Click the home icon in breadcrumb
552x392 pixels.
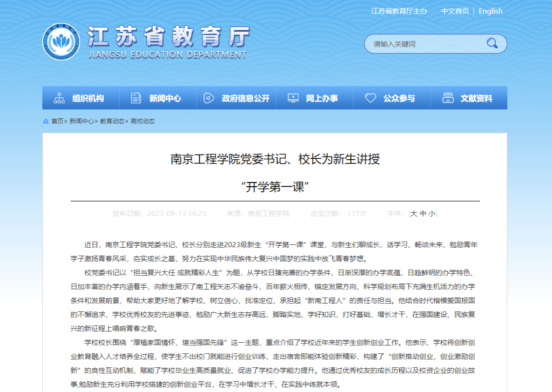[46, 121]
